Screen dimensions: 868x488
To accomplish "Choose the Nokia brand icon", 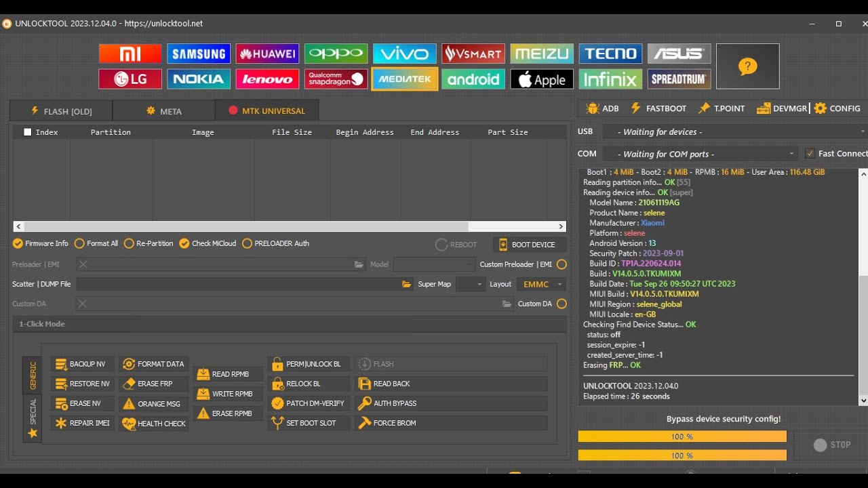I will click(x=199, y=79).
